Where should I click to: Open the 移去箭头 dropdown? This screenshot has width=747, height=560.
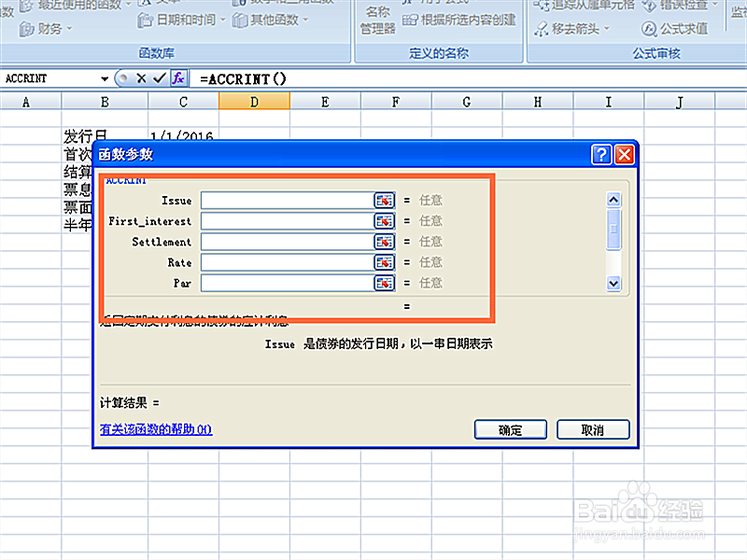(x=571, y=29)
